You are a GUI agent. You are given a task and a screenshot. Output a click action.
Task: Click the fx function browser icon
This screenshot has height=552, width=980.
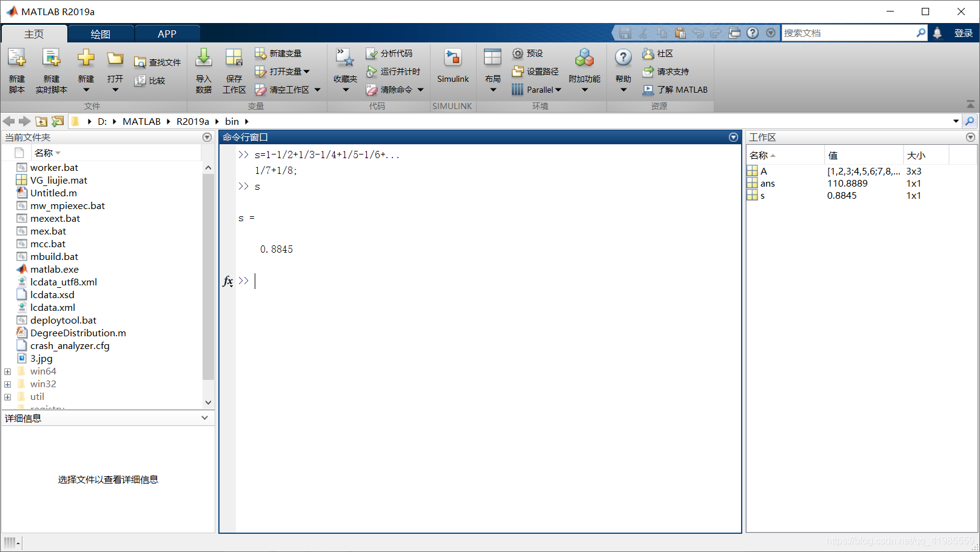coord(228,281)
